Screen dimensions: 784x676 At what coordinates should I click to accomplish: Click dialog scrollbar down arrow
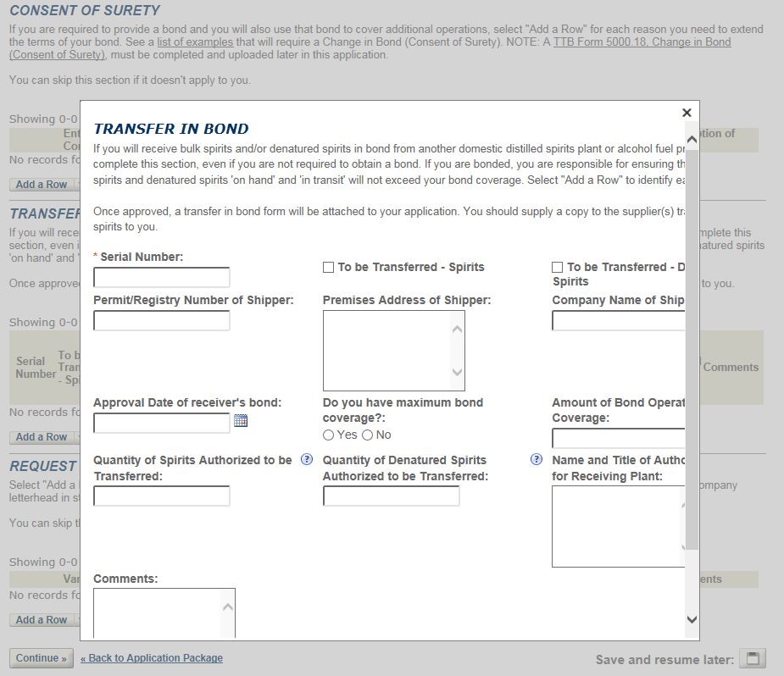coord(692,619)
